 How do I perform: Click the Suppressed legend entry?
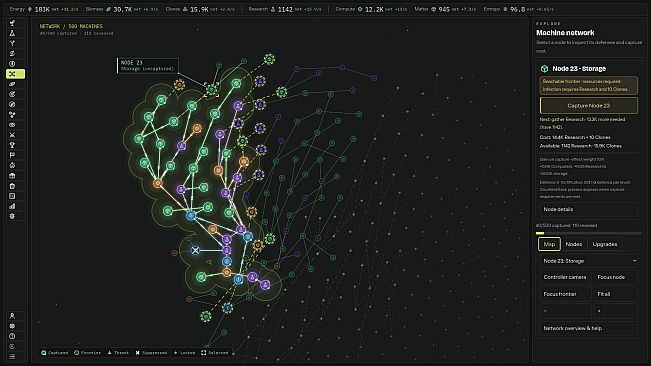pos(151,353)
